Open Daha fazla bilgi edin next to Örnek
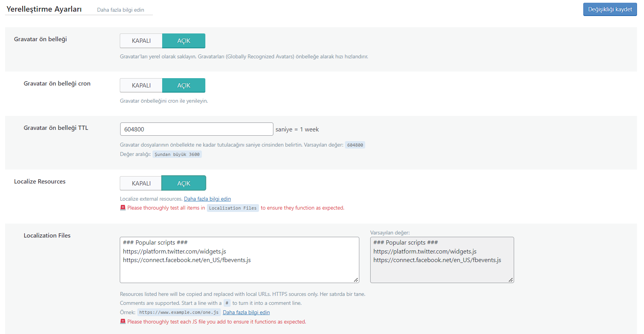The image size is (644, 334). click(246, 313)
